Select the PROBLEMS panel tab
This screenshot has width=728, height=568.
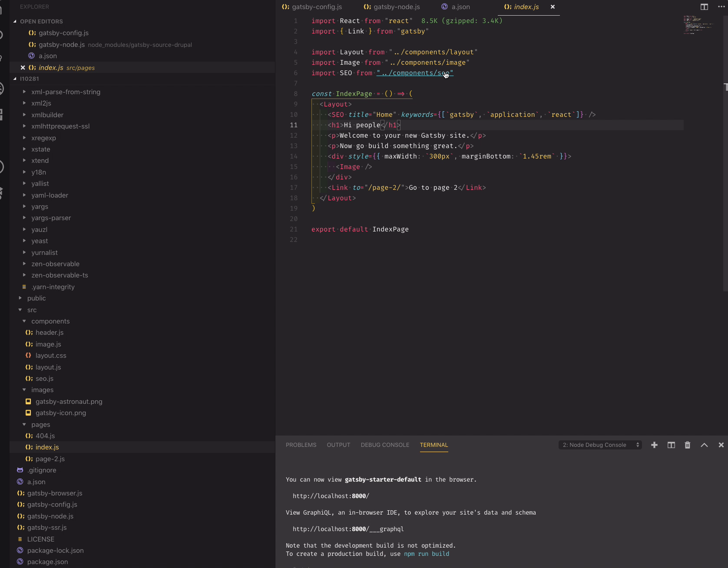click(x=301, y=445)
